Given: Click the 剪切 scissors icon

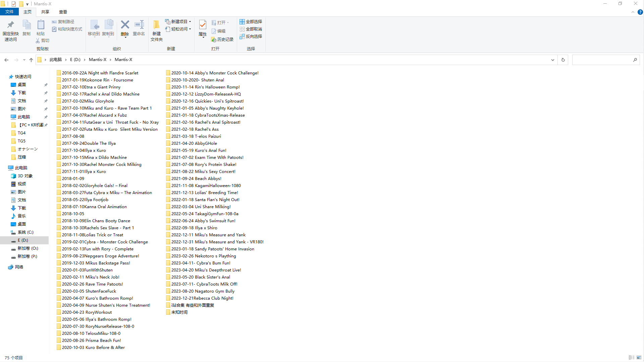Looking at the screenshot, I should click(38, 41).
